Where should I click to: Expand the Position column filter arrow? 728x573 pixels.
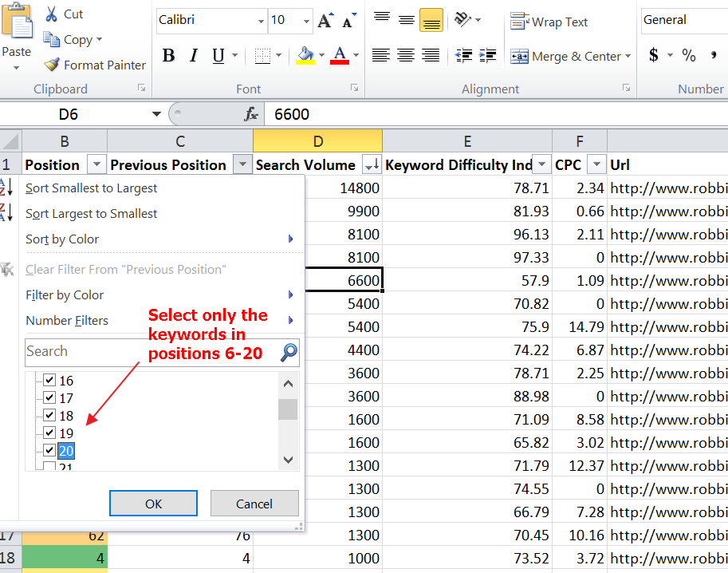tap(96, 165)
